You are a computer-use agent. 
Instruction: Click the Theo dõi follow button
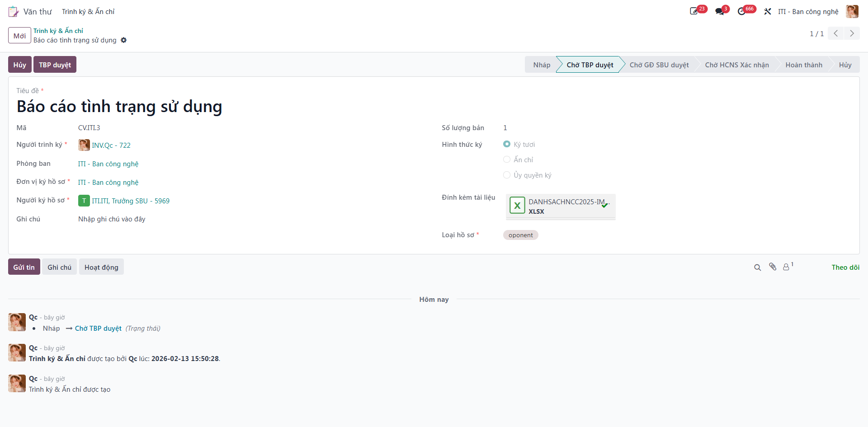(x=845, y=267)
